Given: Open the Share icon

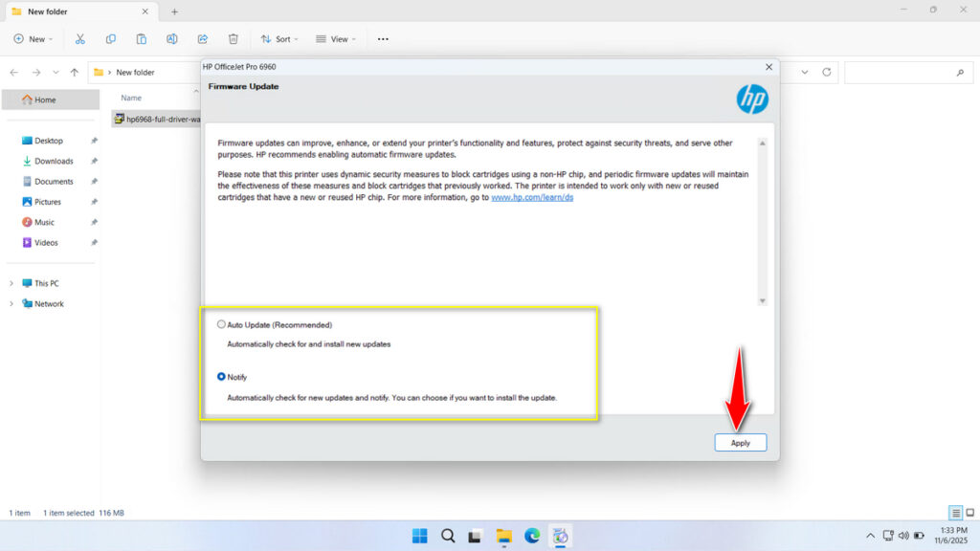Looking at the screenshot, I should (202, 38).
